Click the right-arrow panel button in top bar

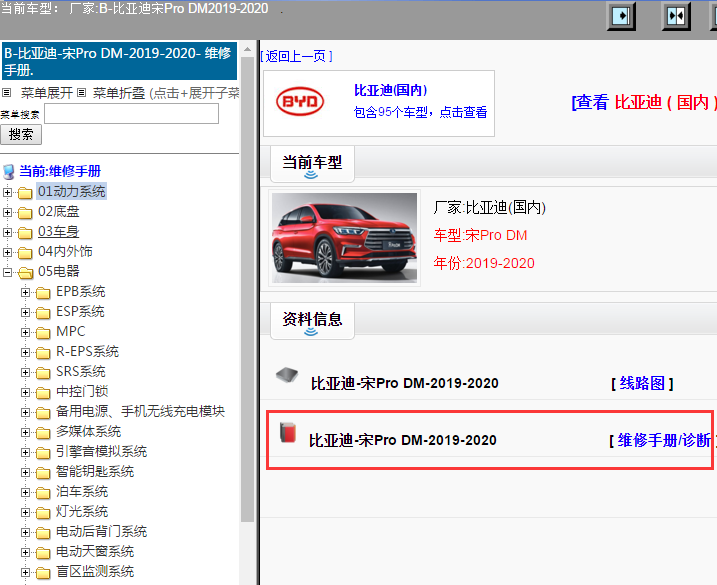pos(621,16)
